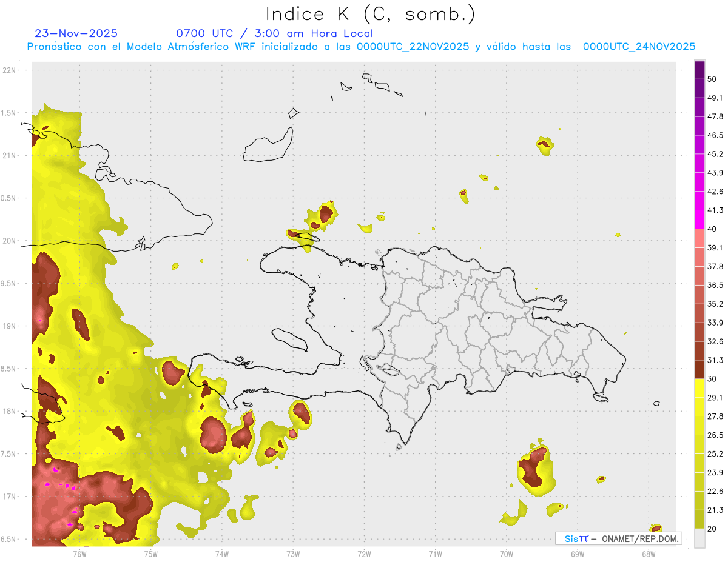Click the colorbar value 50
The image size is (728, 562).
point(712,79)
